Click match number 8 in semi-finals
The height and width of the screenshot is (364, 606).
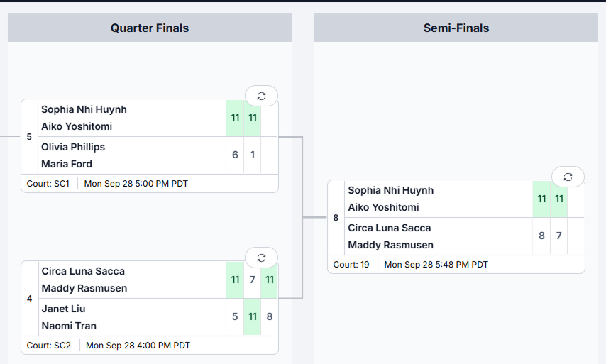(336, 218)
